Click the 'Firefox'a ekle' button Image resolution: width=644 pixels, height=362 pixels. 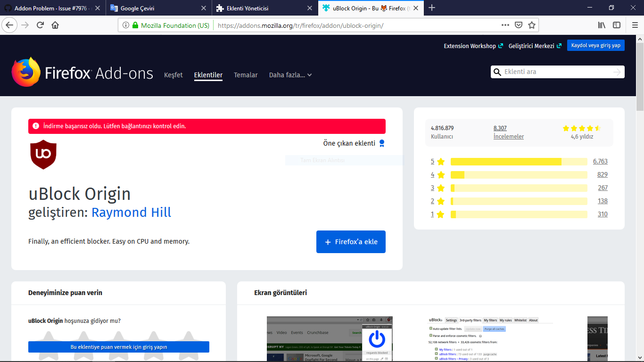tap(351, 241)
